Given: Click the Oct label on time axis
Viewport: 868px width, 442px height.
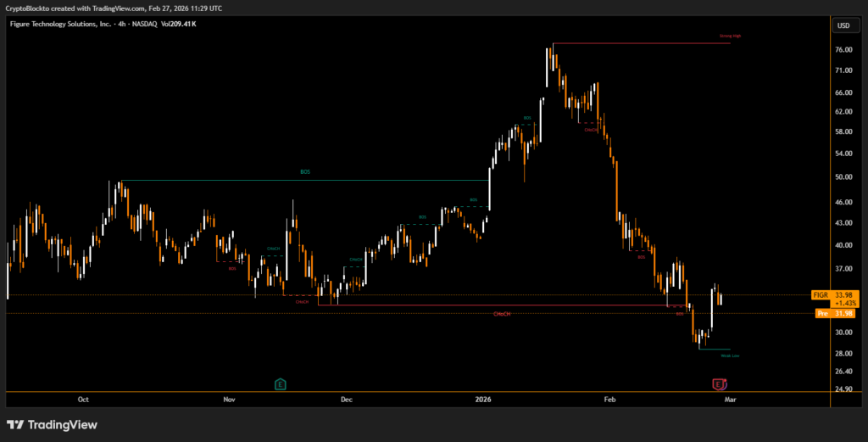Looking at the screenshot, I should point(83,399).
